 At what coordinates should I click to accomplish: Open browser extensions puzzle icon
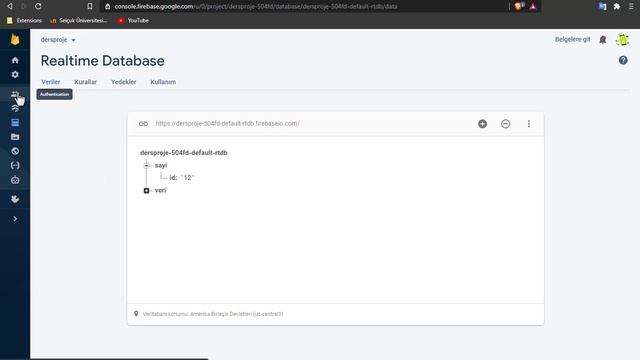pos(617,6)
